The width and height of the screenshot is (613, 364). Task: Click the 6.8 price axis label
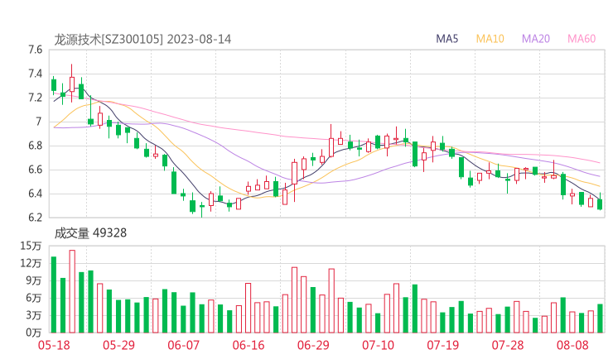coord(35,146)
